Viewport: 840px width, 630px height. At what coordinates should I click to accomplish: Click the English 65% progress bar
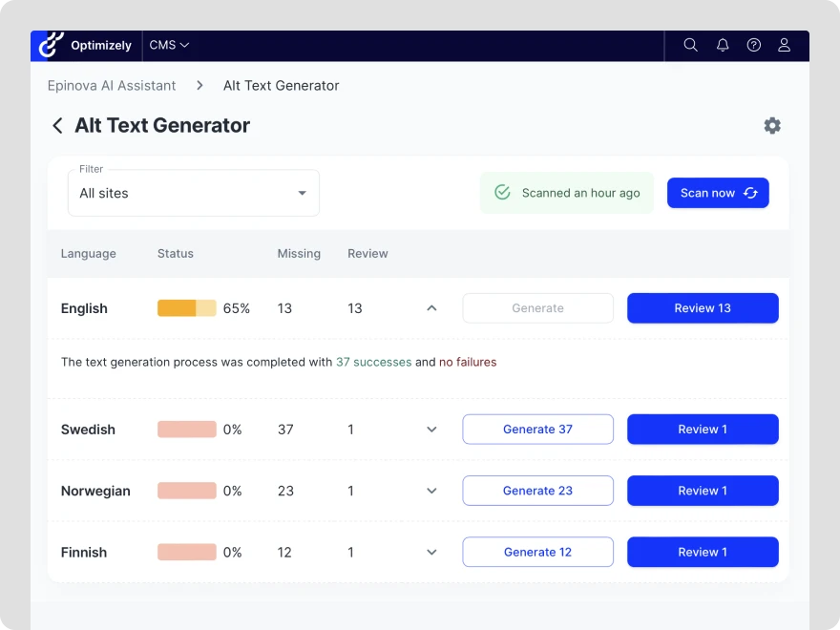[x=186, y=308]
